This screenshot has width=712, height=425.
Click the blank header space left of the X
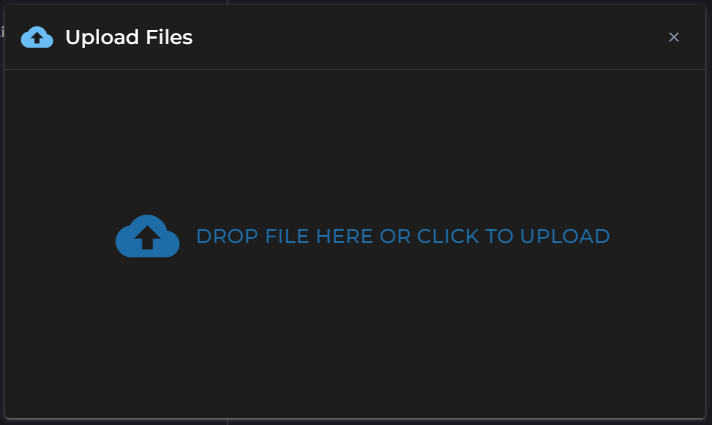[x=429, y=37]
